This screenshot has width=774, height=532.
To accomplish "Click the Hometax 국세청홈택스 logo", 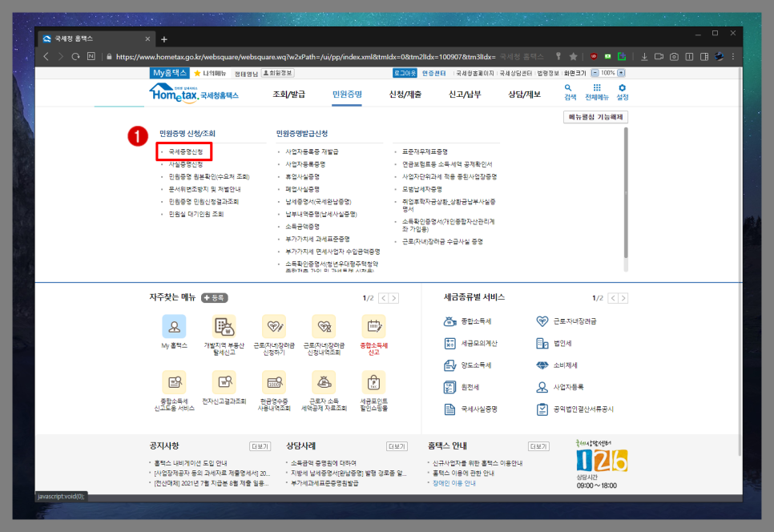I will (x=194, y=92).
